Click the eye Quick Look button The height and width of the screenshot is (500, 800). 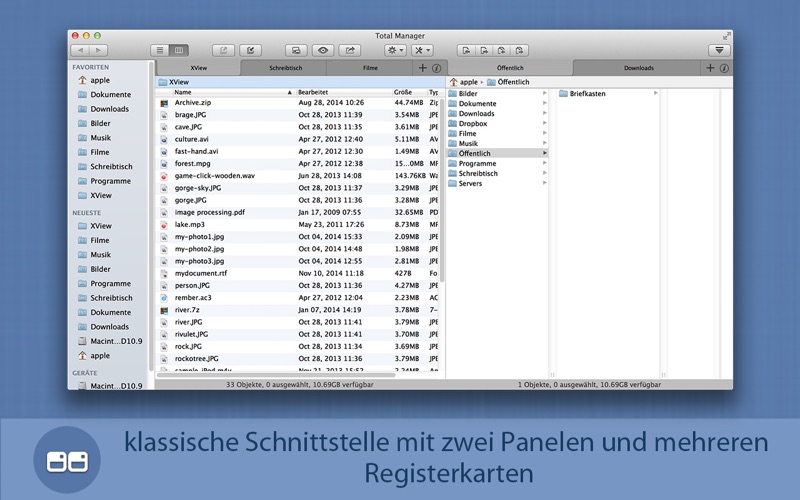pos(323,50)
